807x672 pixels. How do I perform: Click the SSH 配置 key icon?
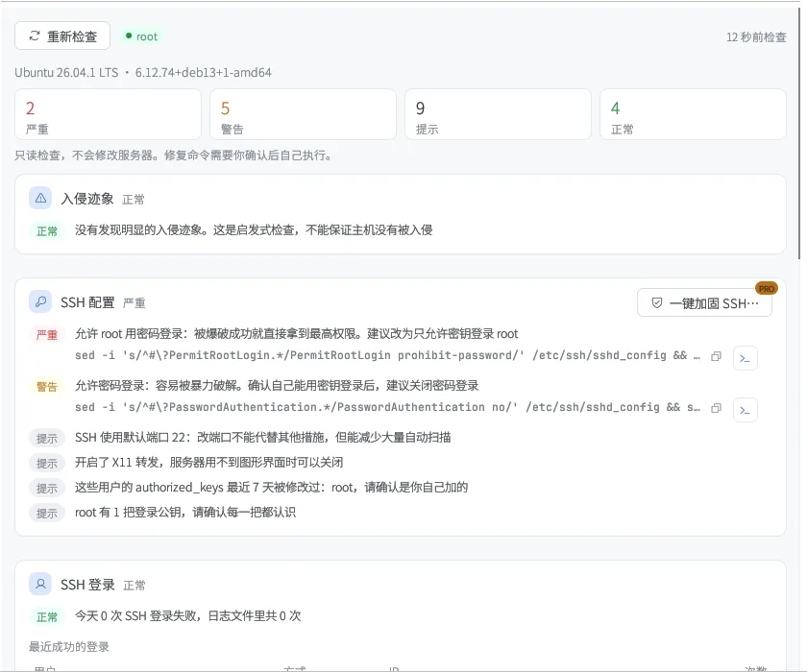(40, 301)
